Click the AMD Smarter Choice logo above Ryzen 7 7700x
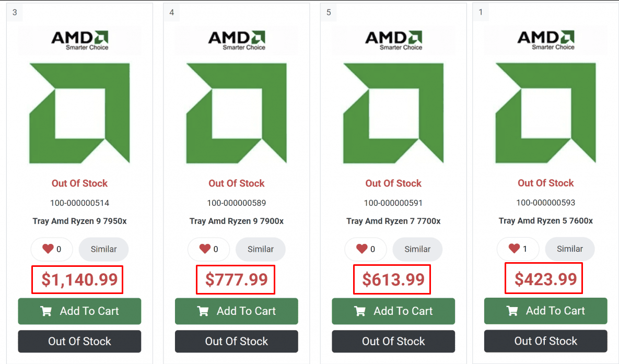The height and width of the screenshot is (364, 619). point(393,40)
